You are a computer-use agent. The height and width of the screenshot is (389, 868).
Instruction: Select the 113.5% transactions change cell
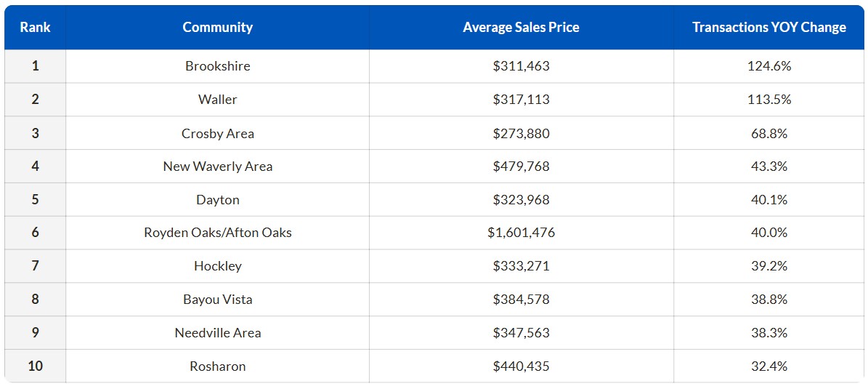click(x=769, y=100)
